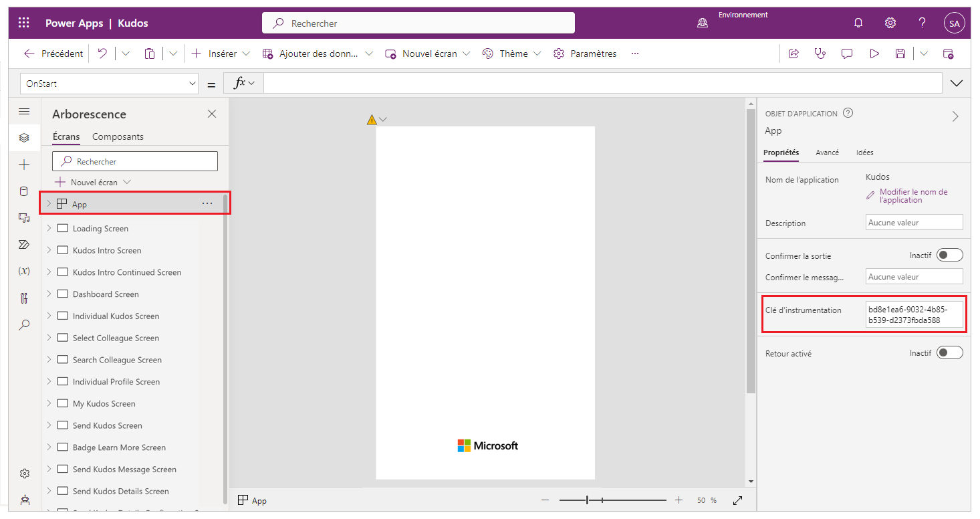Click Nouvel écran in tree panel
980x519 pixels.
(92, 182)
